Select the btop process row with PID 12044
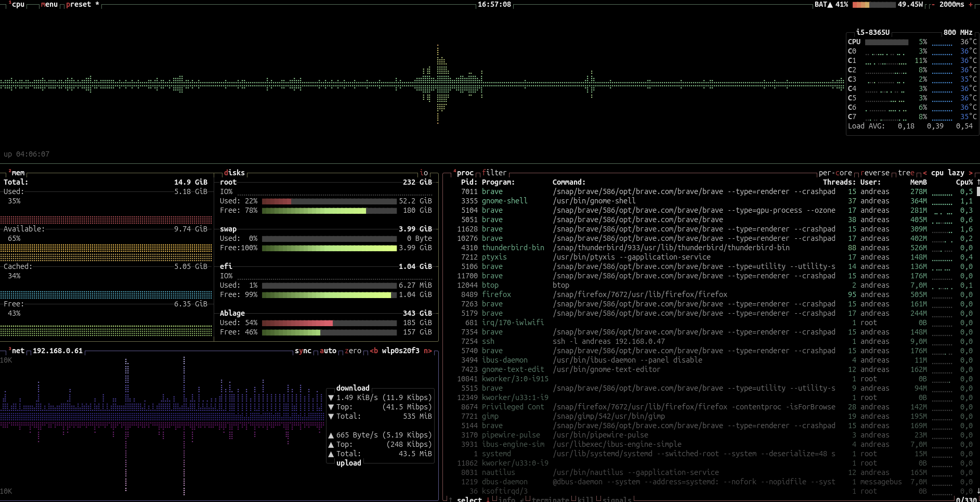The width and height of the screenshot is (980, 502). click(572, 285)
